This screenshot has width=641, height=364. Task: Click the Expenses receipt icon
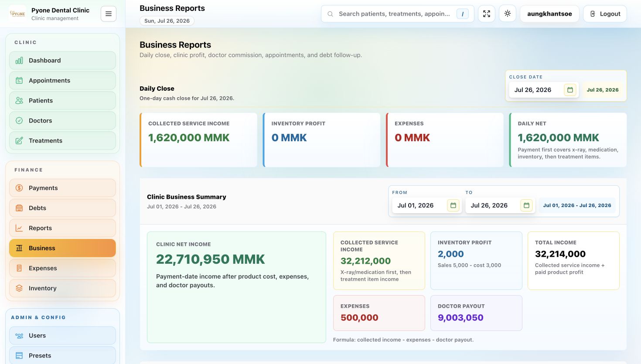click(x=19, y=268)
